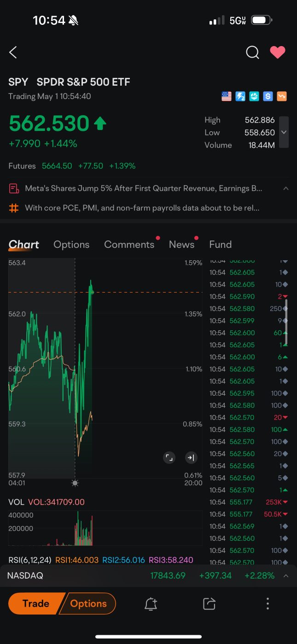Tap the orange trend chart icon
Viewport: 297px width, 644px height.
282,96
